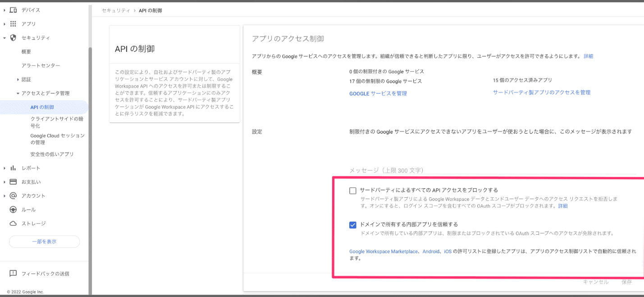Click the メッセージ input field
The height and width of the screenshot is (297, 644).
pyautogui.click(x=492, y=170)
